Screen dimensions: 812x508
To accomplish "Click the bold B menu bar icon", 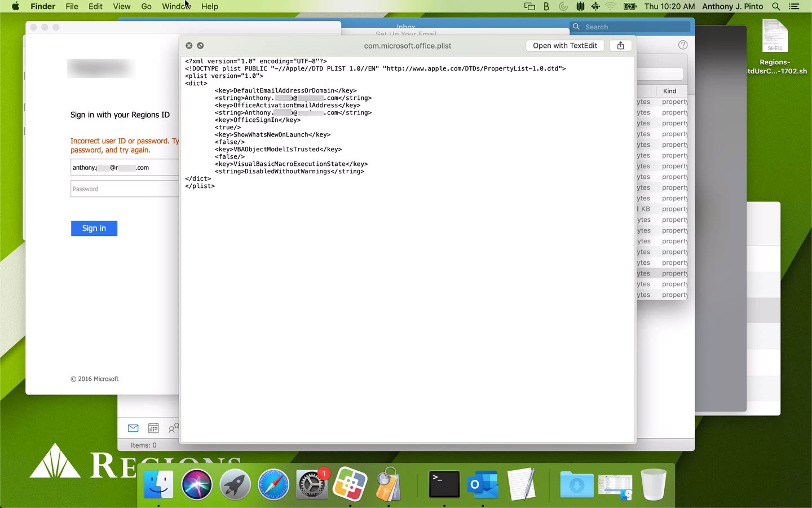I will click(546, 7).
